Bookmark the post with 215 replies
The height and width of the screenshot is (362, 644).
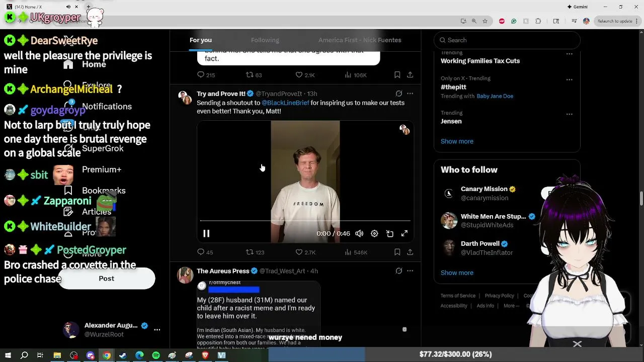397,75
